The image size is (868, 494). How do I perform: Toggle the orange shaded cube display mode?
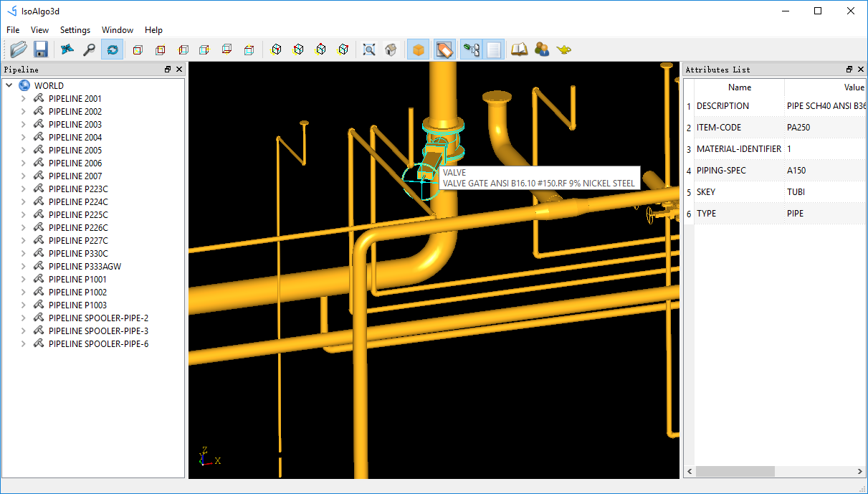(x=419, y=49)
